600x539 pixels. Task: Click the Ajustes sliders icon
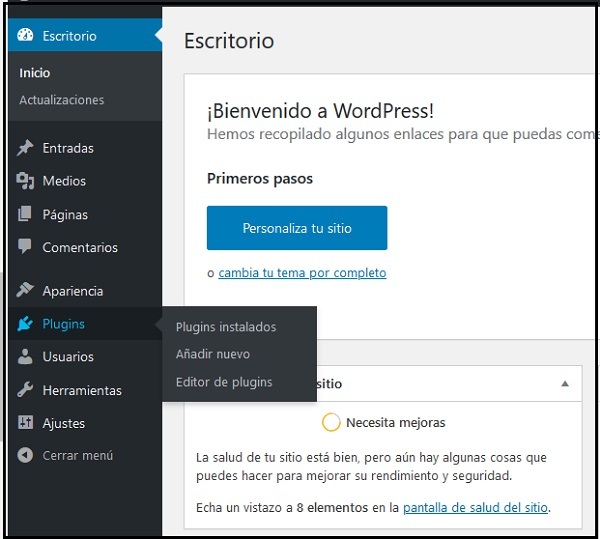click(25, 423)
